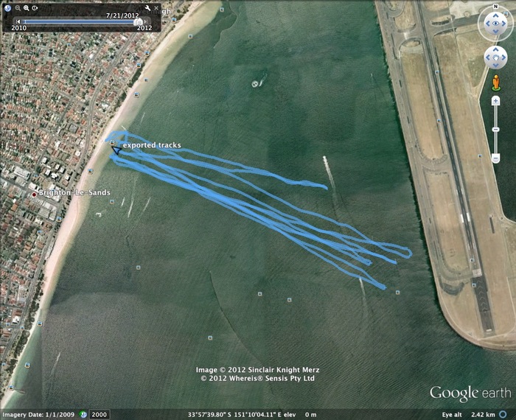Zoom in the time slider range
This screenshot has width=516, height=420.
(x=27, y=8)
